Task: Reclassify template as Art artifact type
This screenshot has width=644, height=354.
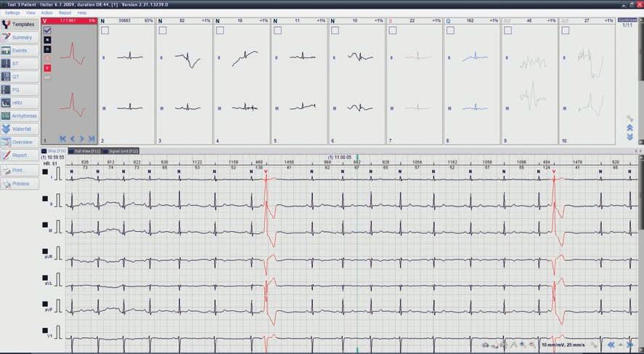Action: [47, 77]
